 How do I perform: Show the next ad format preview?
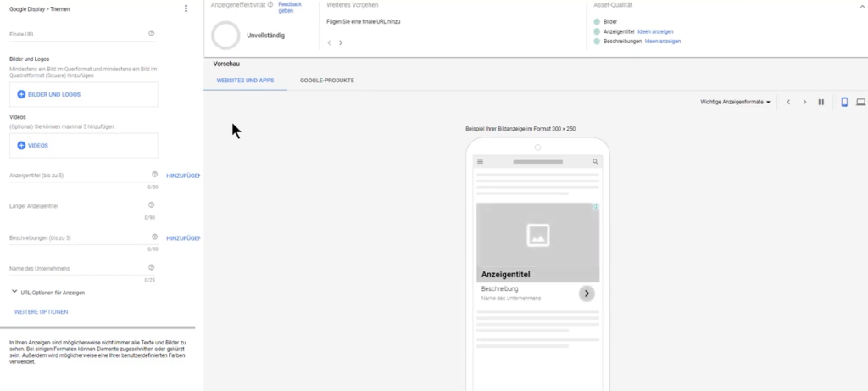tap(804, 102)
